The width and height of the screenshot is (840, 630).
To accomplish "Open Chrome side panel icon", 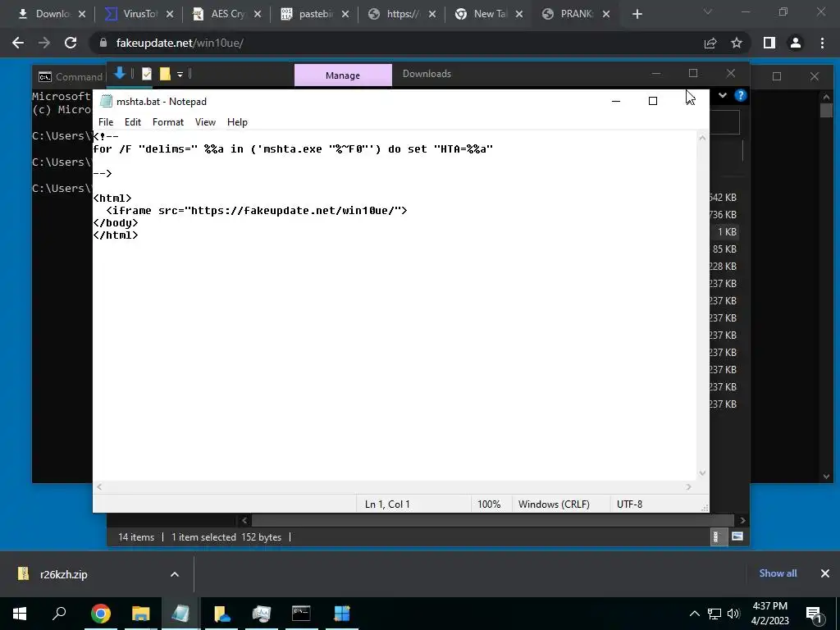I will 769,43.
